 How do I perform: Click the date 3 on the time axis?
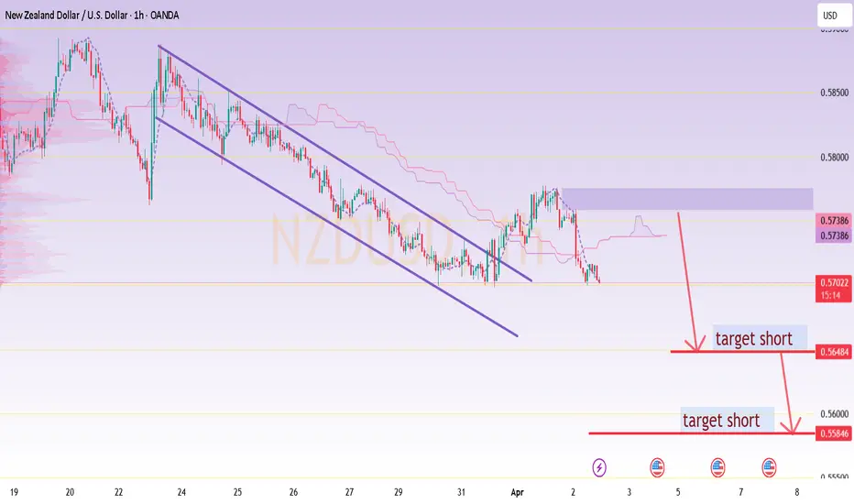(630, 492)
